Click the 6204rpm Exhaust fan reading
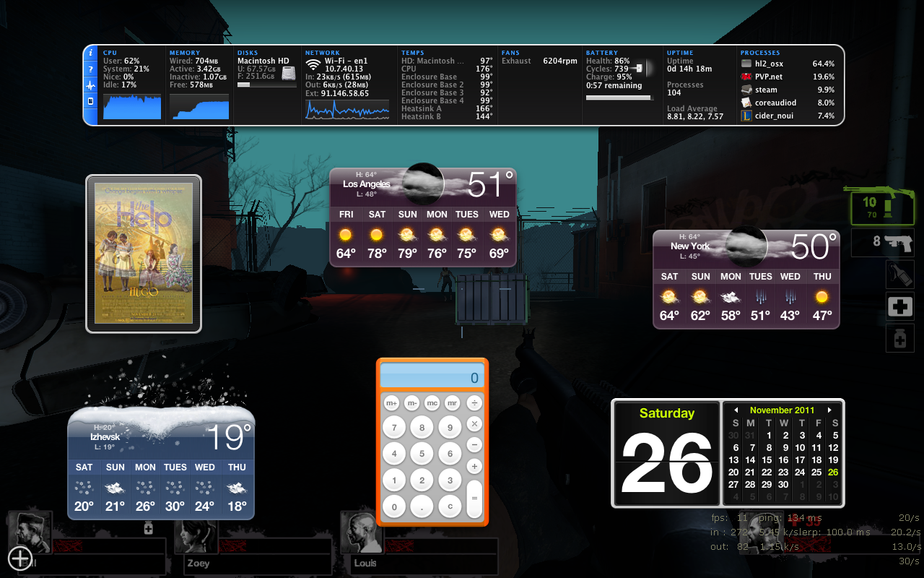924x578 pixels. coord(560,61)
